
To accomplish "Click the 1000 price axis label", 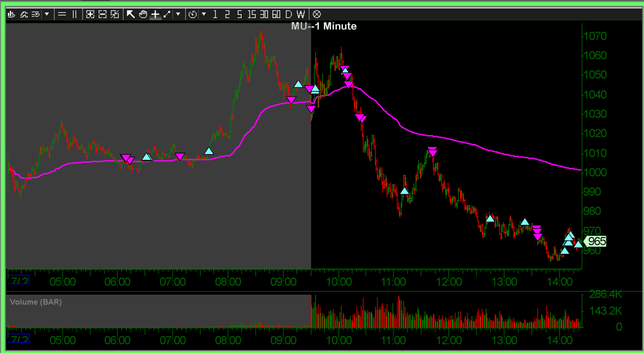I will (x=596, y=172).
